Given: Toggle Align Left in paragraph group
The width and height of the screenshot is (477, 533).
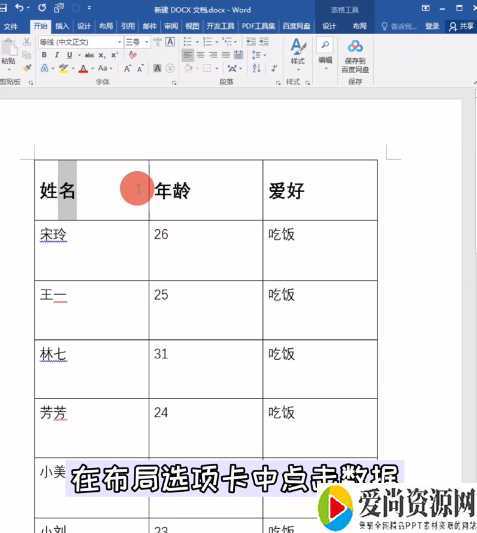Looking at the screenshot, I should click(x=188, y=55).
